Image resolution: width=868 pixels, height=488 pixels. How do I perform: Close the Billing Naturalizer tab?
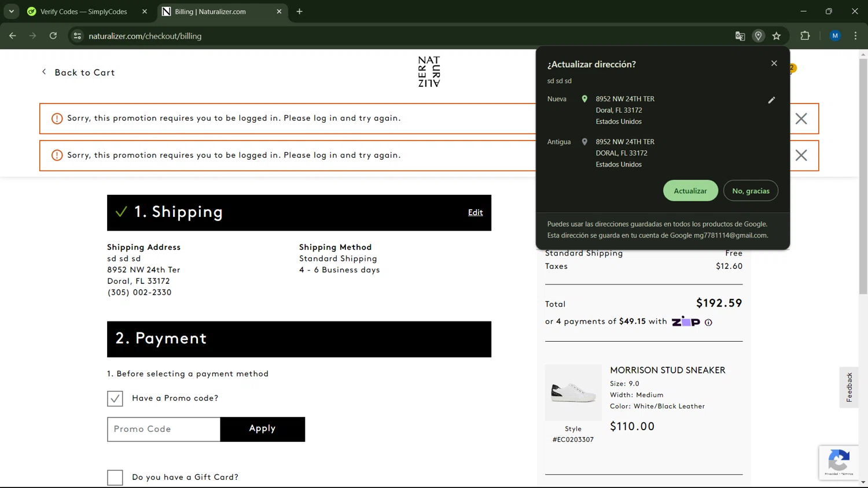[x=279, y=12]
